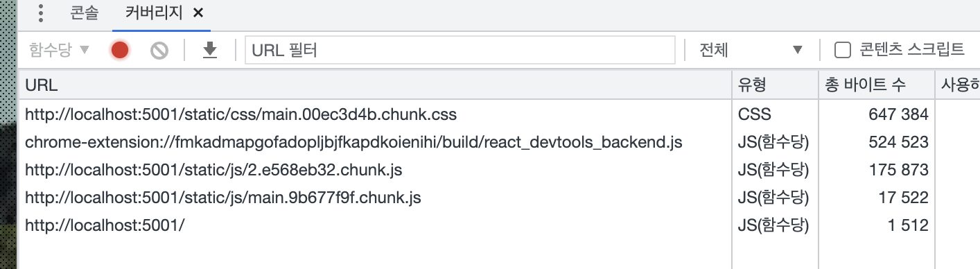Select the main.00ec3d4b.chunk.css row

click(x=499, y=114)
